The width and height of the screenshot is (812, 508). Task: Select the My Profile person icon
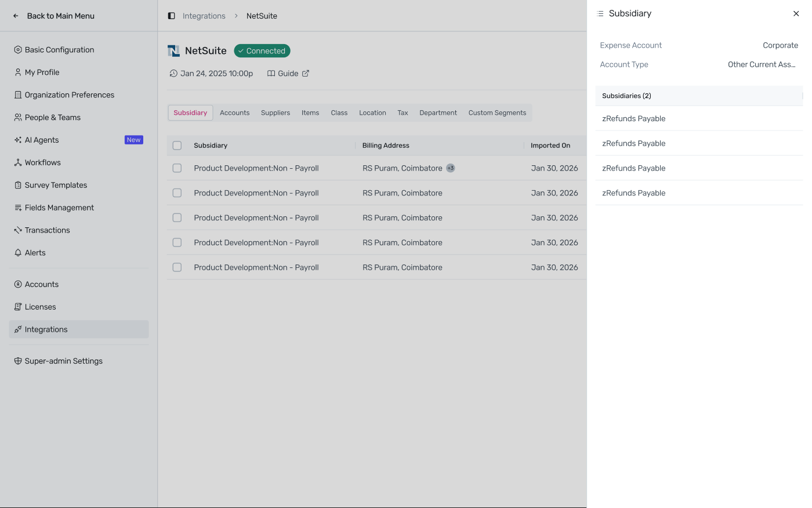pos(18,72)
